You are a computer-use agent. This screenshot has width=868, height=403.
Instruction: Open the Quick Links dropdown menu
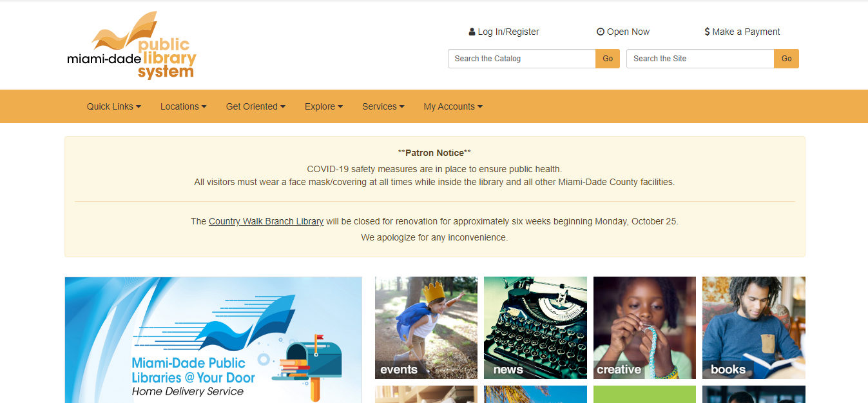(x=114, y=106)
